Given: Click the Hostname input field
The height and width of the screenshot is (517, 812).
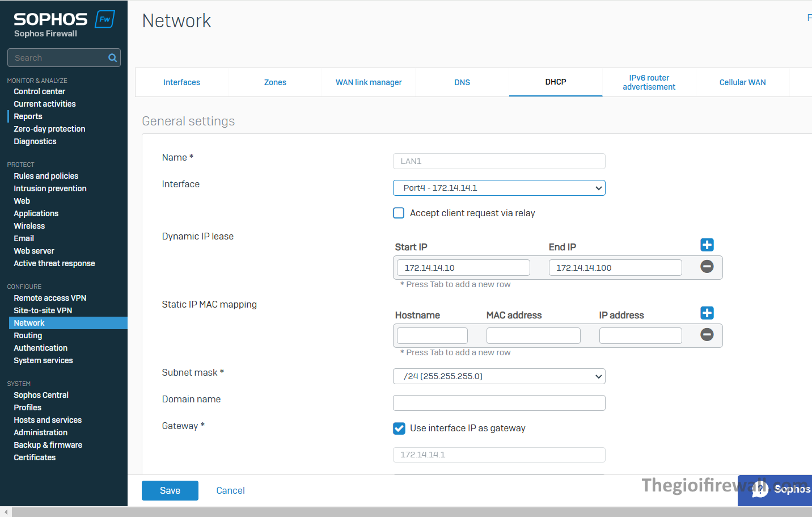Looking at the screenshot, I should (432, 336).
